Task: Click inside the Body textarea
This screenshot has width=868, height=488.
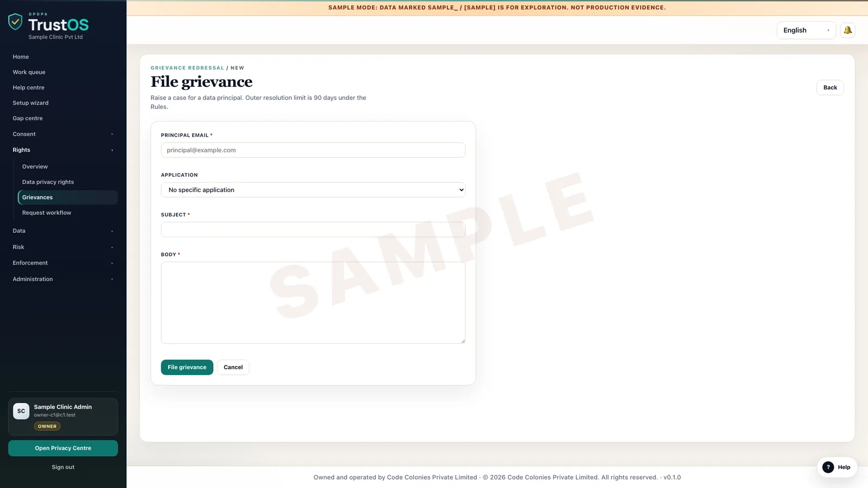Action: [x=313, y=303]
